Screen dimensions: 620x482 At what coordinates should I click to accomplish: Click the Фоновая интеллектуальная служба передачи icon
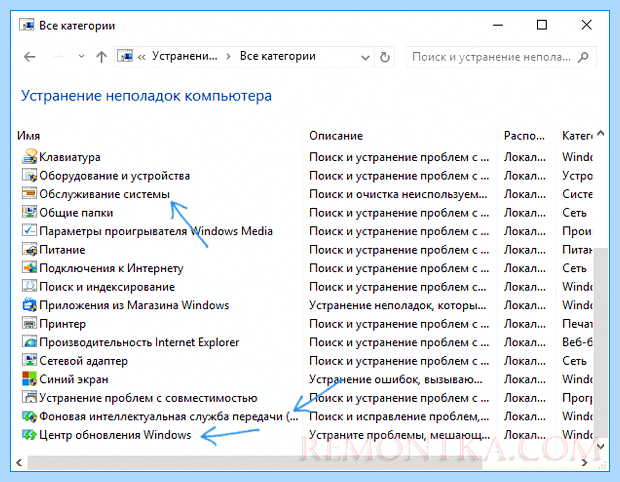(30, 416)
